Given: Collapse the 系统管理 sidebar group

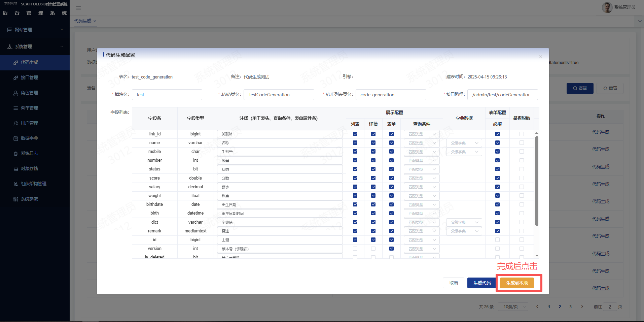Looking at the screenshot, I should click(35, 47).
